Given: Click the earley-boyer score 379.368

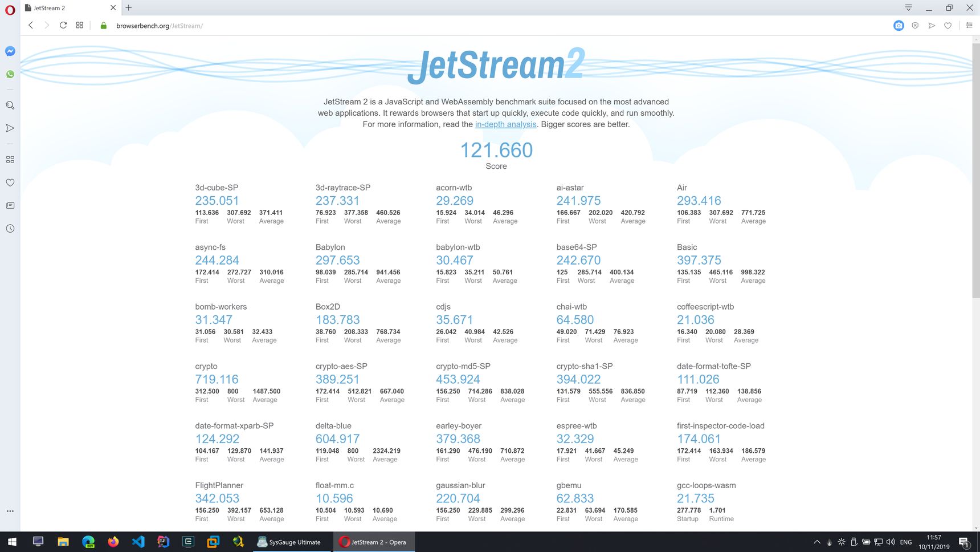Looking at the screenshot, I should [458, 439].
